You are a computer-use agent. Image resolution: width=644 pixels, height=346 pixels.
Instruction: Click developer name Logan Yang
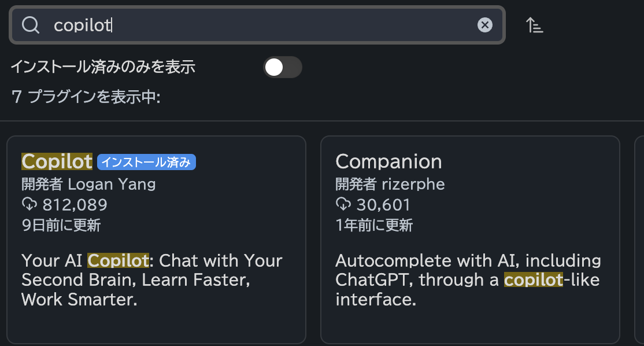112,184
